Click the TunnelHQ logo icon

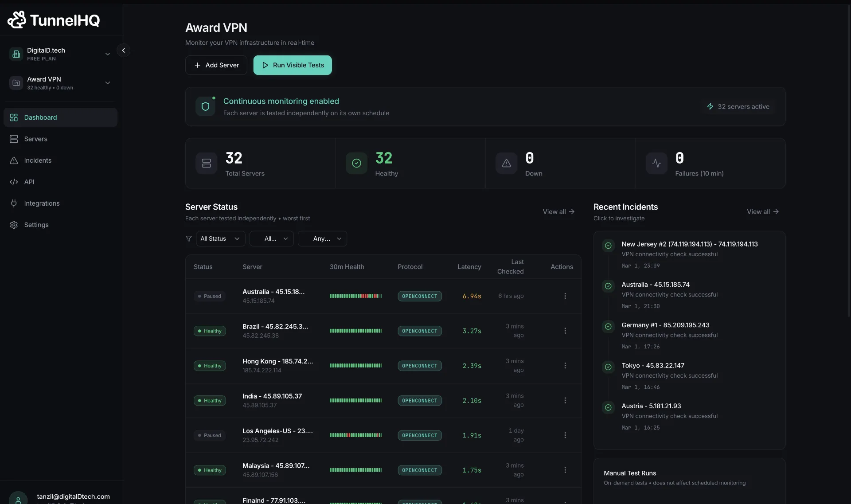(x=17, y=20)
